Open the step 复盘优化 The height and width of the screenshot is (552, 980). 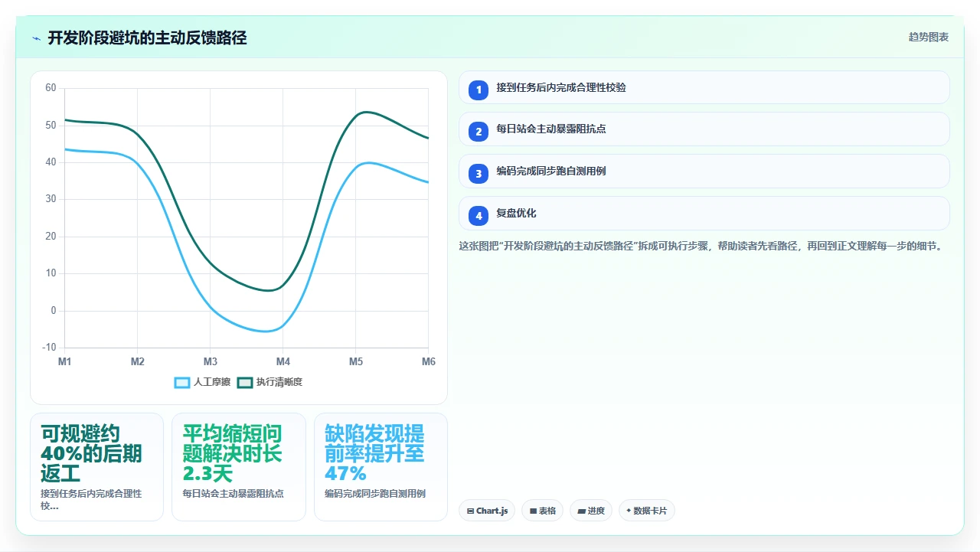coord(704,214)
